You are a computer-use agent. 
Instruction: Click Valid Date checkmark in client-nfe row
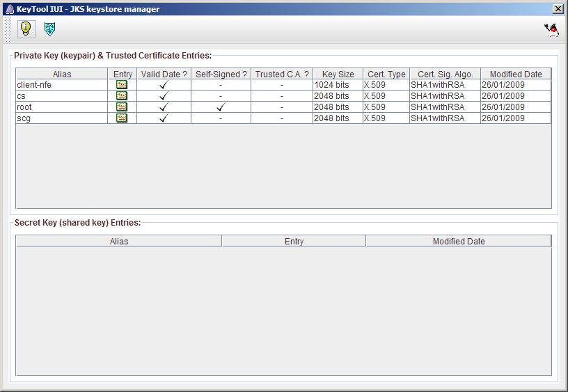(164, 85)
